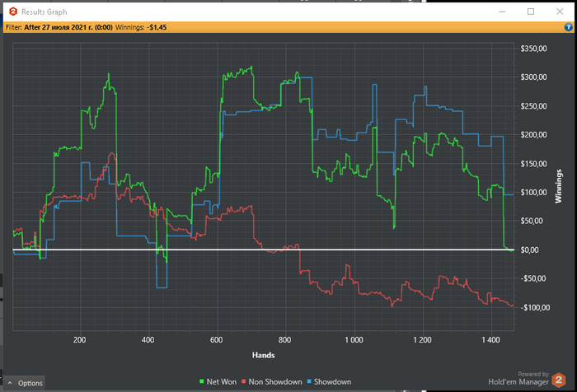
Task: Click the Hold'em Manager 2 logo icon
Action: pyautogui.click(x=559, y=380)
